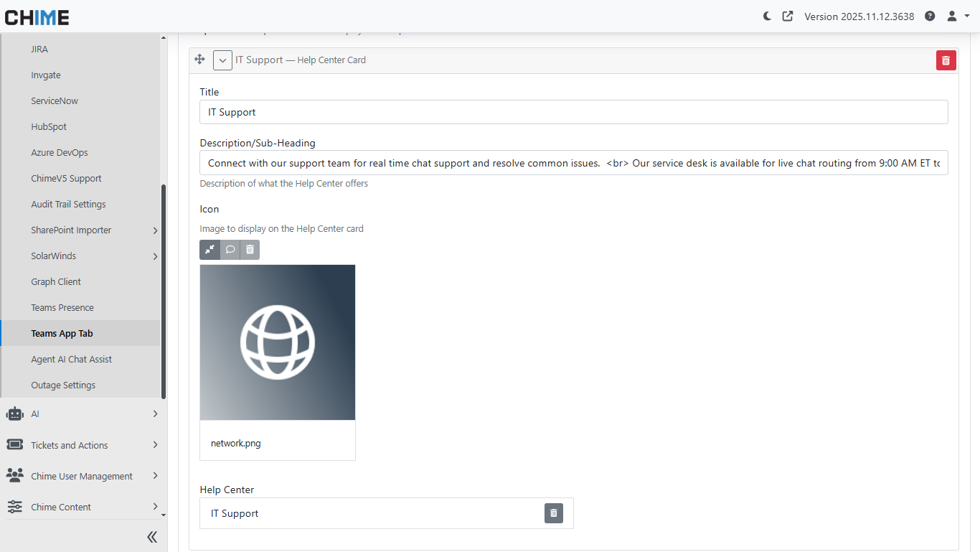Collapse the sidebar with double chevron

[152, 537]
